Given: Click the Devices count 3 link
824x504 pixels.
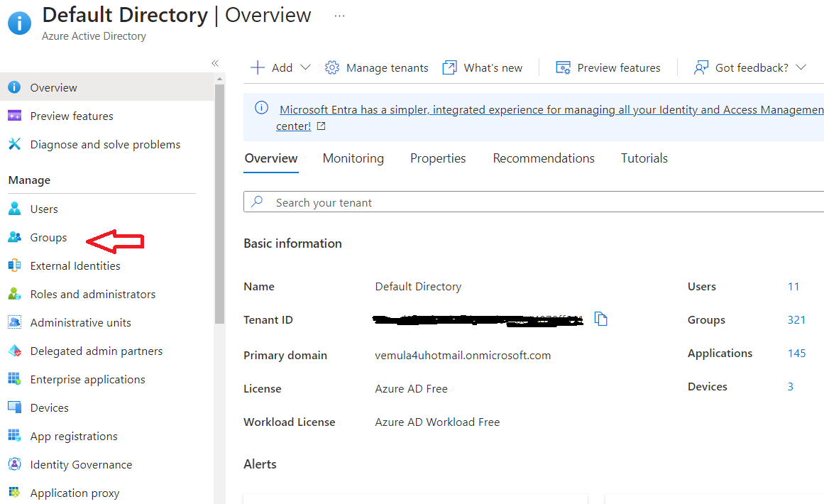Looking at the screenshot, I should 791,386.
